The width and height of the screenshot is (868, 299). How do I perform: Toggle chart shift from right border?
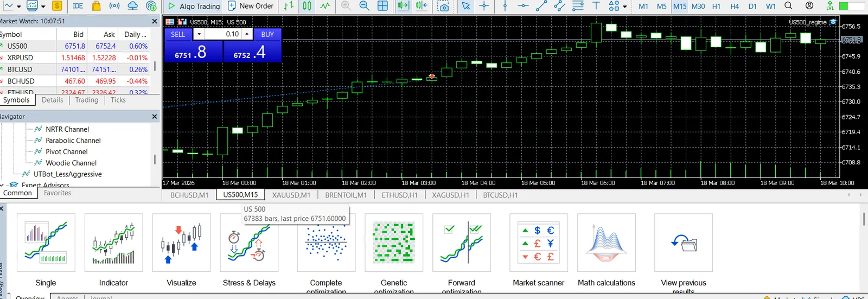pos(422,6)
